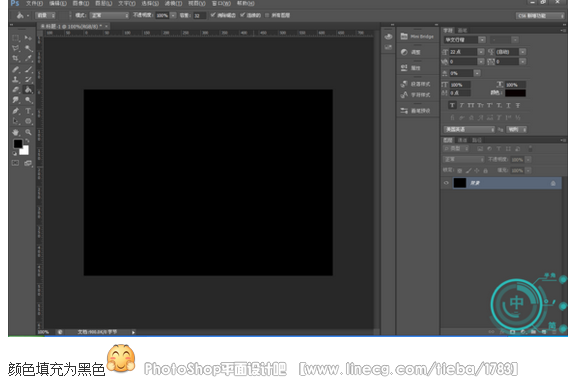Toggle Quick Mask mode
568x386 pixels.
coord(16,163)
